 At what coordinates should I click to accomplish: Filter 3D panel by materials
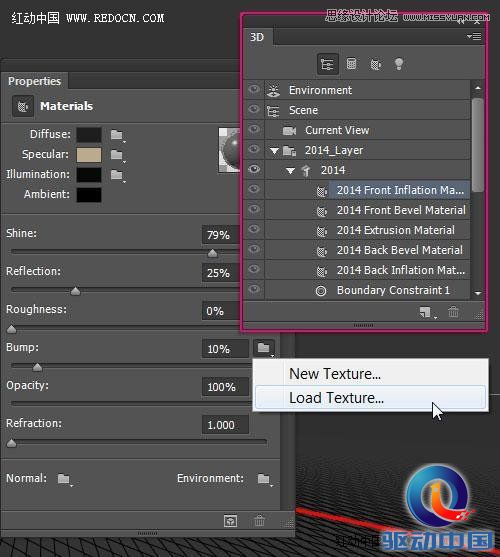click(x=375, y=64)
